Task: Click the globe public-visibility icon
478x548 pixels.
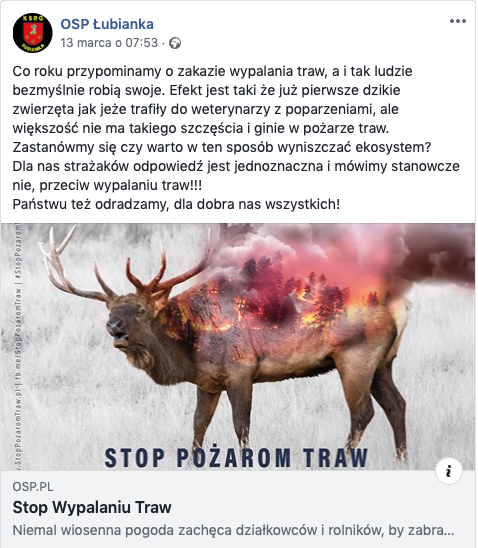Action: click(x=175, y=43)
